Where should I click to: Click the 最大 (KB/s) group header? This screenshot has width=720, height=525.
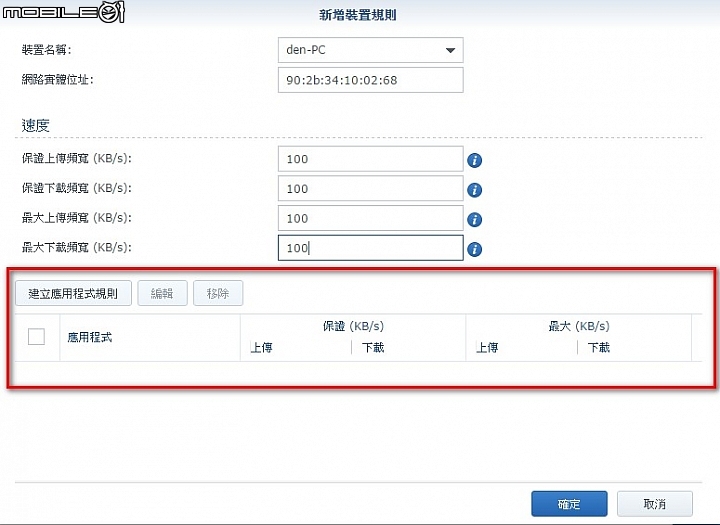tap(579, 326)
